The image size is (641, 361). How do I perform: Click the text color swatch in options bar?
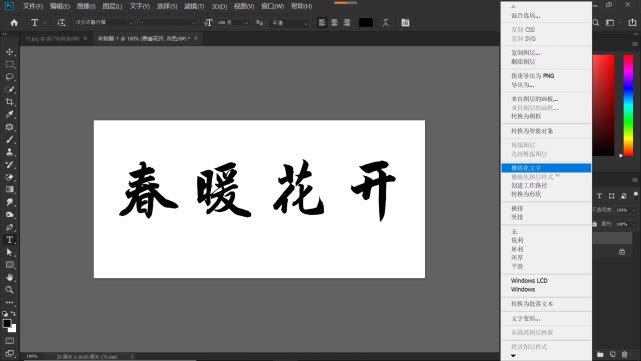coord(365,22)
